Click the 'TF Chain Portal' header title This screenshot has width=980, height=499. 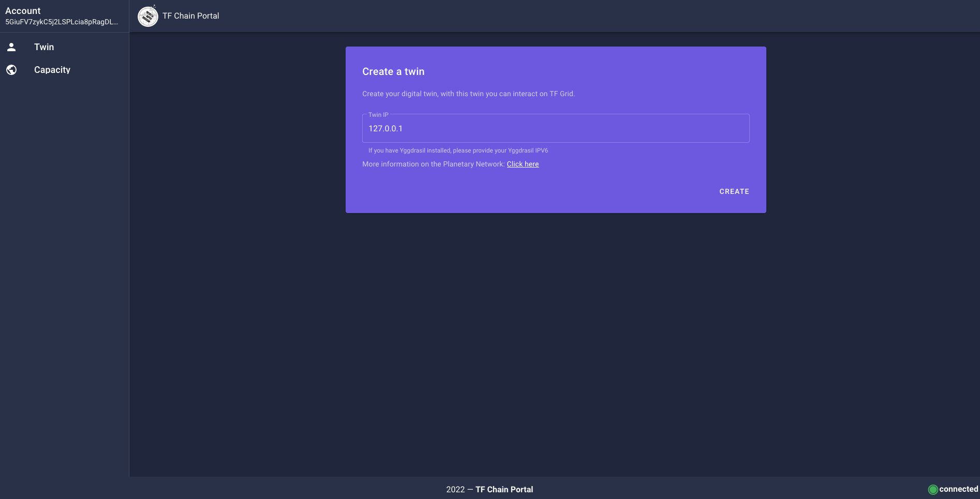[x=191, y=16]
